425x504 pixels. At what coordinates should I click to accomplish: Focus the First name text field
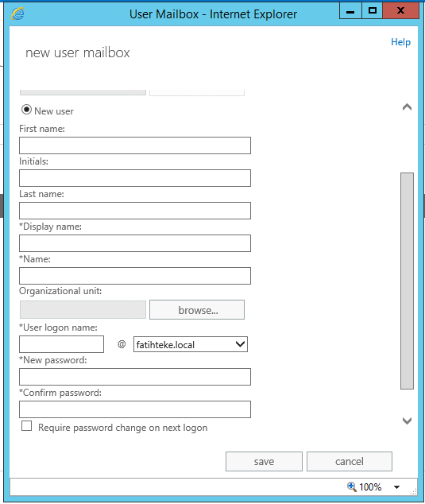point(135,145)
